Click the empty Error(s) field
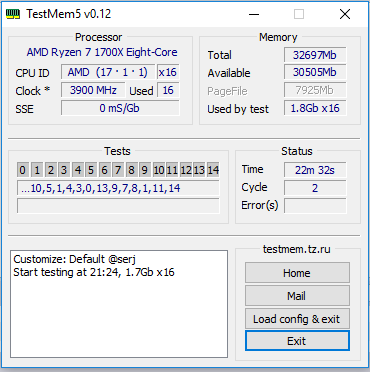 315,206
